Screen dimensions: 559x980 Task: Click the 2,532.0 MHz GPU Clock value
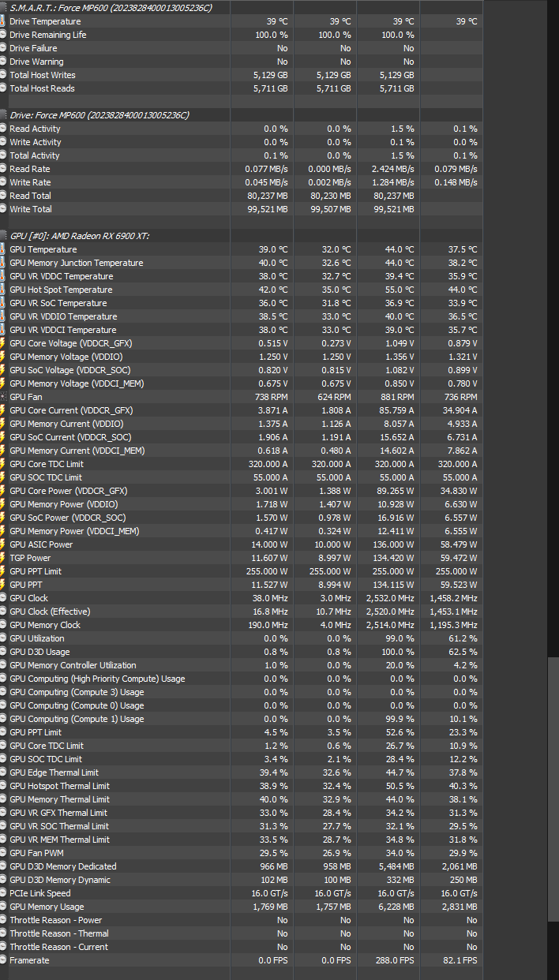tap(388, 598)
